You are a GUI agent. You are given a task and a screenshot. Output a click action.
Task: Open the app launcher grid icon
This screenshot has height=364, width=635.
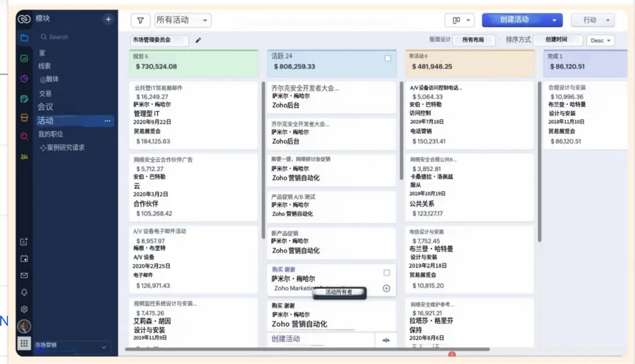pyautogui.click(x=24, y=343)
